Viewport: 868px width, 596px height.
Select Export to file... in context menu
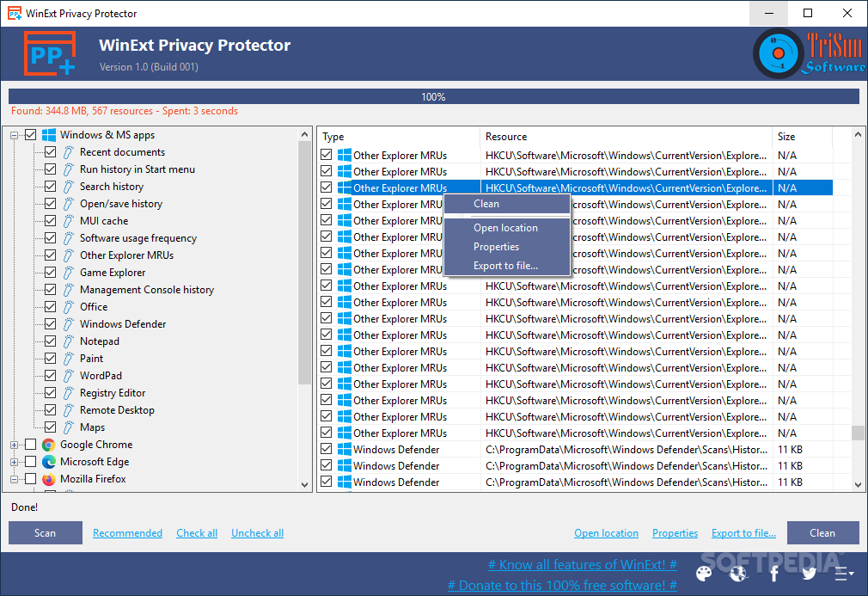coord(507,266)
